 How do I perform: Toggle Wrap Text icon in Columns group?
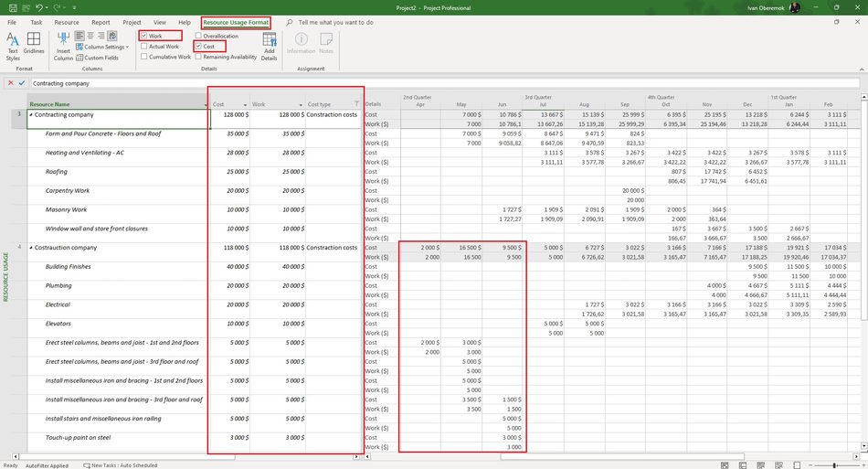[111, 36]
